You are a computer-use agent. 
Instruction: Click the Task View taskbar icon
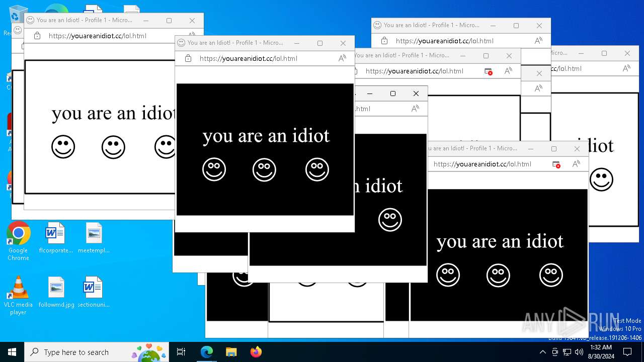[181, 352]
